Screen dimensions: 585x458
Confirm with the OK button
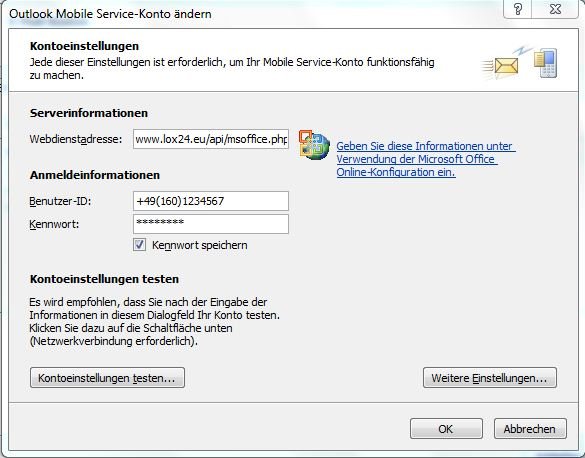[x=446, y=429]
